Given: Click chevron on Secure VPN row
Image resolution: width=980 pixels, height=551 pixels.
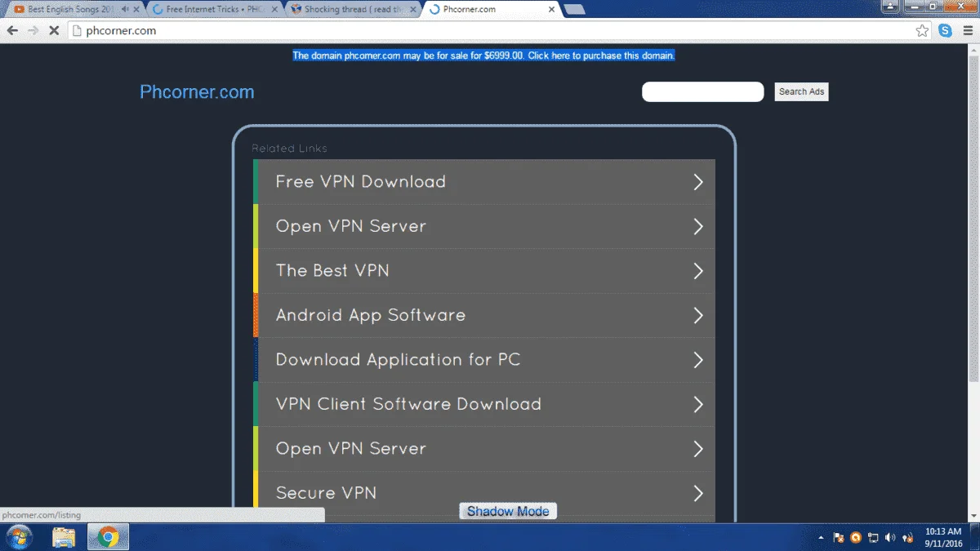Looking at the screenshot, I should coord(698,493).
